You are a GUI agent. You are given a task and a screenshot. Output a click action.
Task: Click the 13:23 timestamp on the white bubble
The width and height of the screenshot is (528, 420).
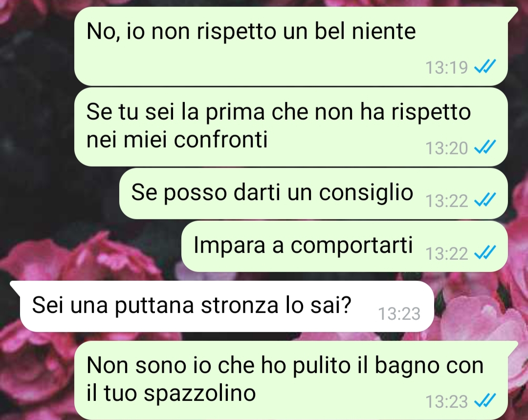[x=399, y=314]
